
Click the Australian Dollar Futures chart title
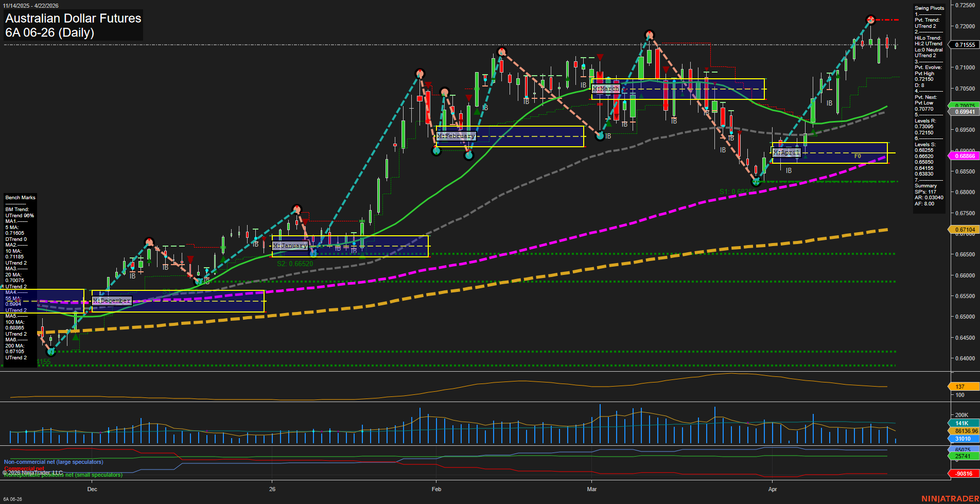(72, 19)
